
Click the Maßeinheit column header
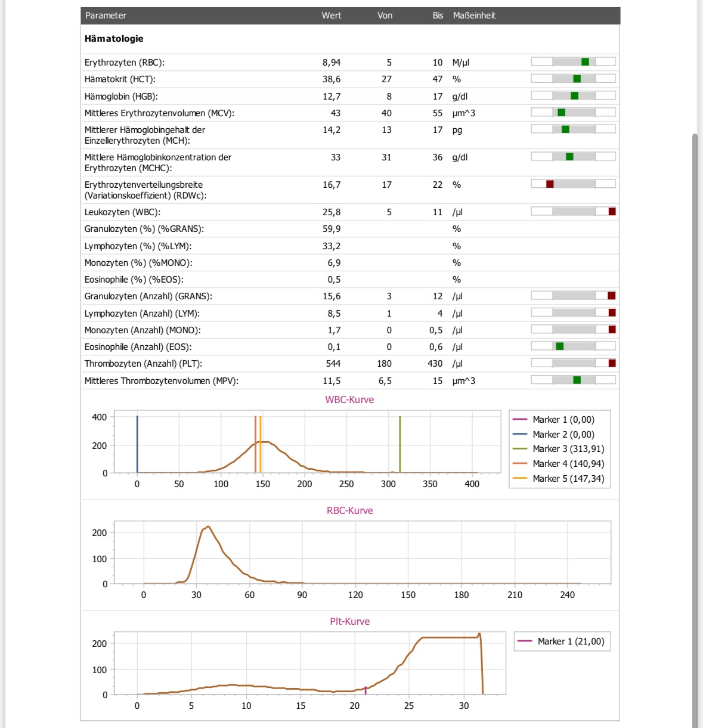pos(474,16)
